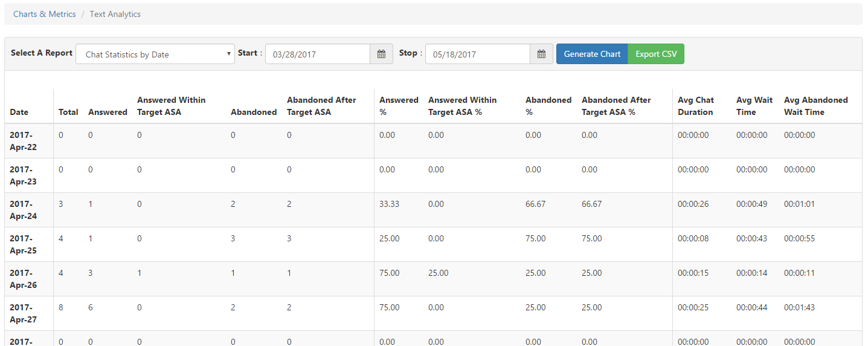Image resolution: width=868 pixels, height=346 pixels.
Task: Click Avg Chat Duration 00:00:25 cell
Action: pyautogui.click(x=693, y=307)
